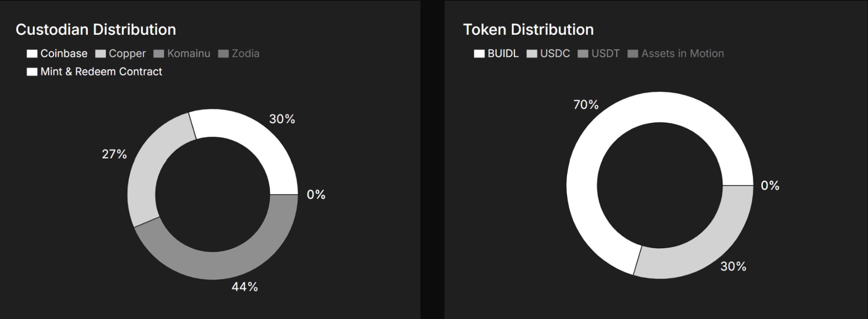Show the Zodia series via legend label
This screenshot has height=319, width=868.
pyautogui.click(x=245, y=53)
